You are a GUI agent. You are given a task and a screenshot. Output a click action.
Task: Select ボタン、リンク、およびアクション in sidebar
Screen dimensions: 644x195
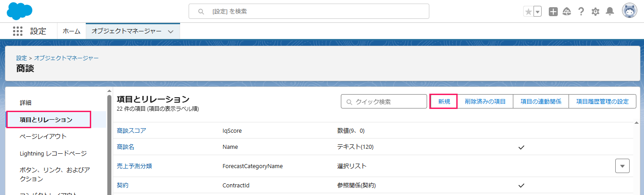tap(56, 174)
